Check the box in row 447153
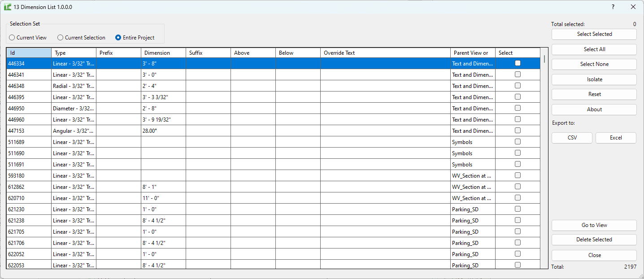The image size is (644, 279). pyautogui.click(x=518, y=131)
